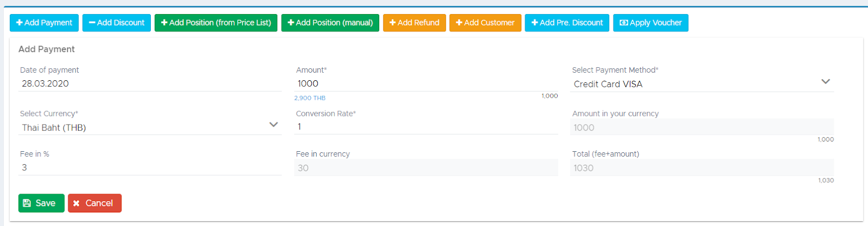The image size is (868, 226).
Task: Click the Amount in your currency field
Action: pos(702,127)
